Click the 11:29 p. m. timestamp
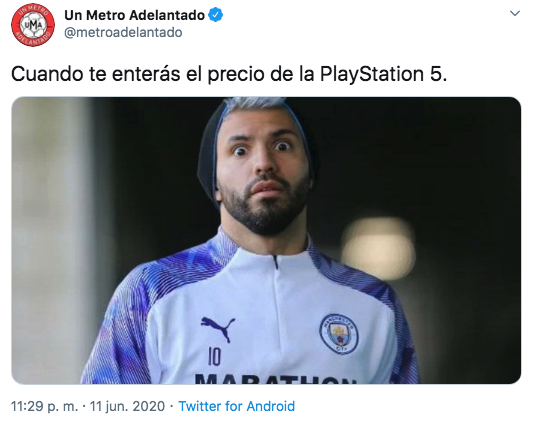This screenshot has width=534, height=426. (x=44, y=406)
